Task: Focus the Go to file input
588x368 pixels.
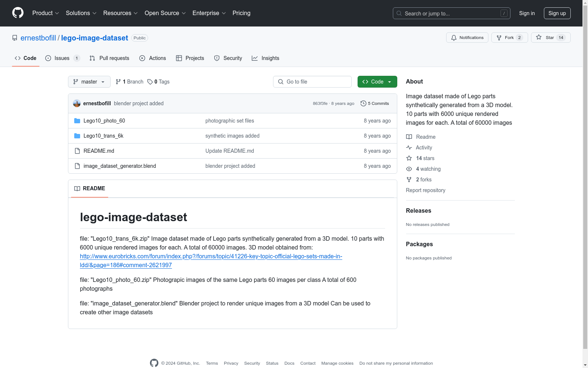Action: 312,82
